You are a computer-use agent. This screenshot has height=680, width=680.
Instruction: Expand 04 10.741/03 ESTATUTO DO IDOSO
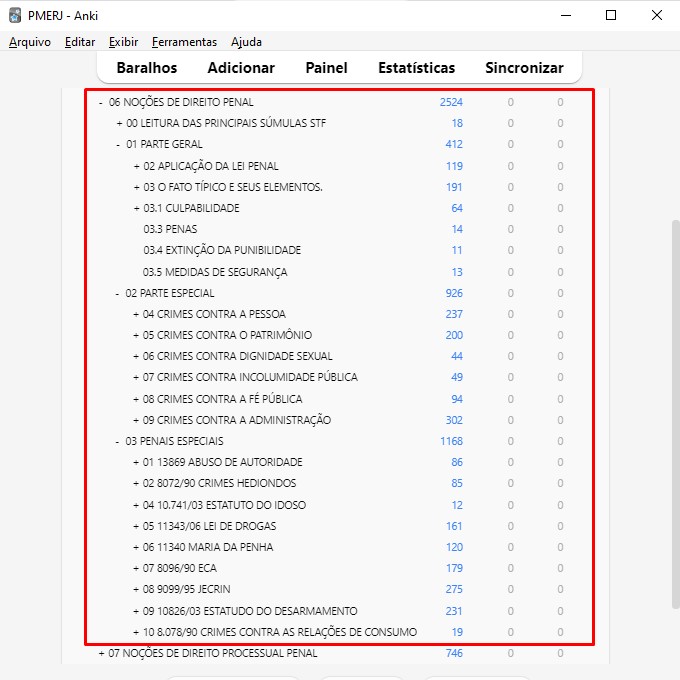coord(136,506)
